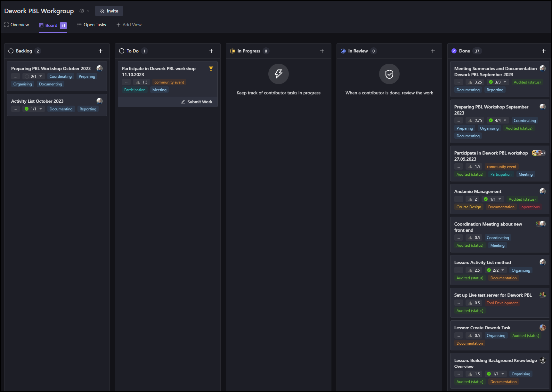Viewport: 552px width, 392px height.
Task: Add a new task to To Do column
Action: [x=211, y=51]
